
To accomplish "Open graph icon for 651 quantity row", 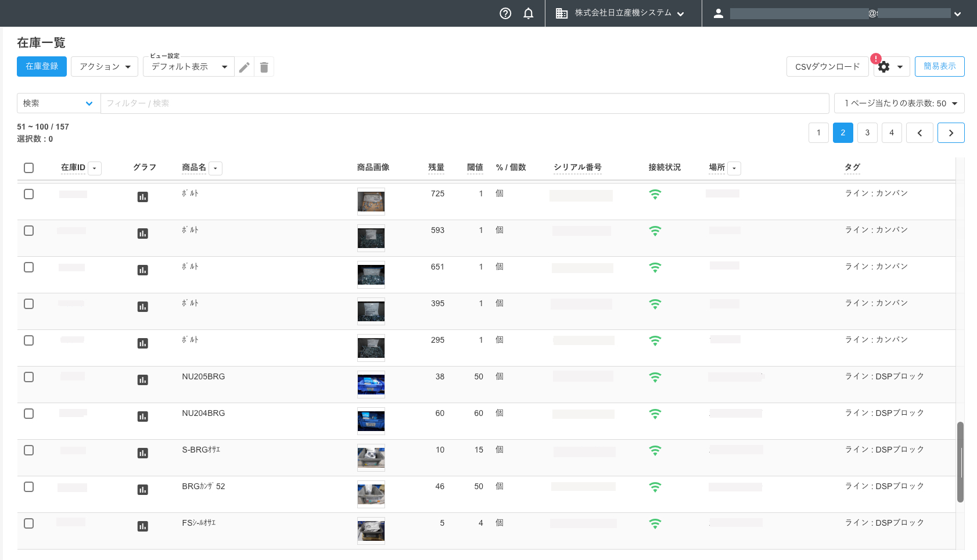I will pyautogui.click(x=142, y=270).
